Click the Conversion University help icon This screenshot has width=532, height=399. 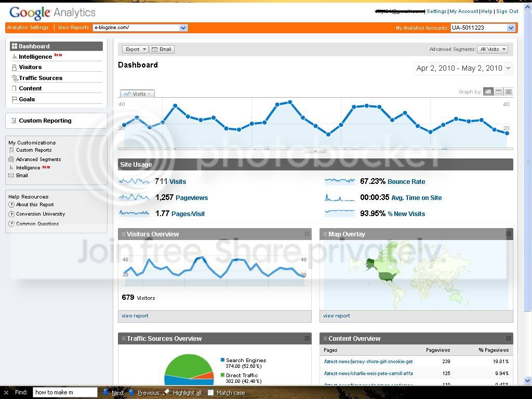coord(11,214)
